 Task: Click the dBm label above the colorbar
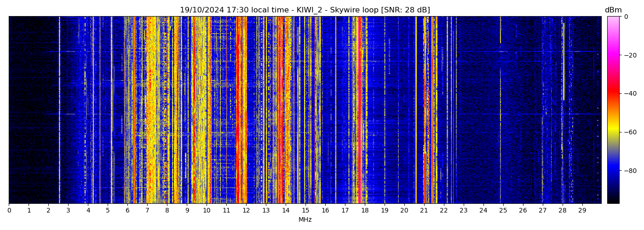click(x=613, y=10)
